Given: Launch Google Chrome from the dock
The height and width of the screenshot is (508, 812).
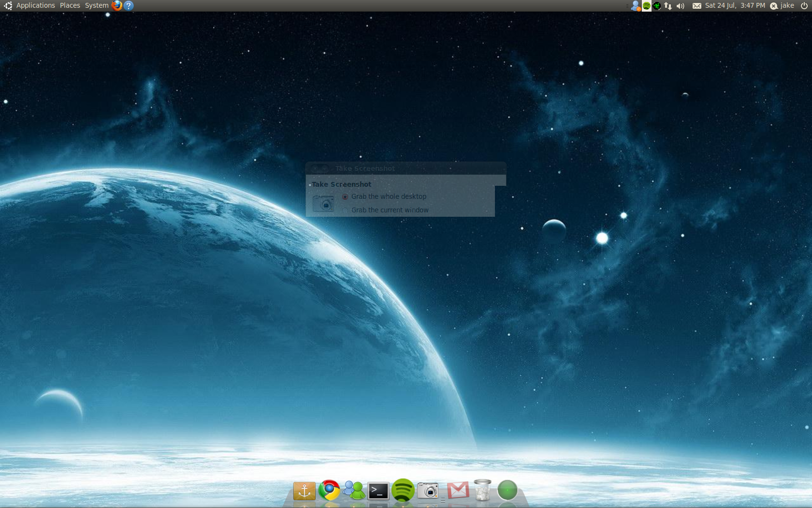Looking at the screenshot, I should tap(329, 490).
